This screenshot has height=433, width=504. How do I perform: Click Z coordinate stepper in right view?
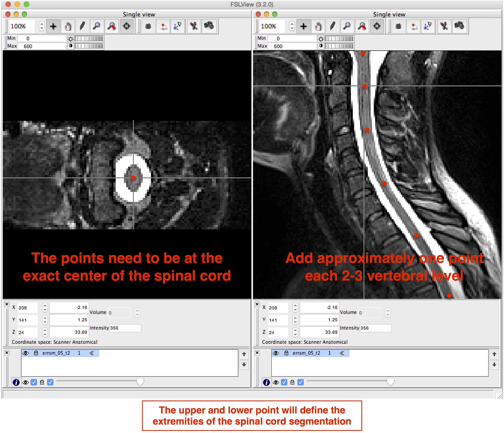[x=295, y=332]
